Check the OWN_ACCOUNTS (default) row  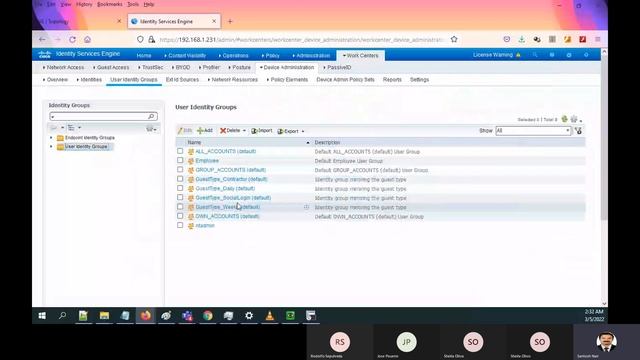[180, 216]
